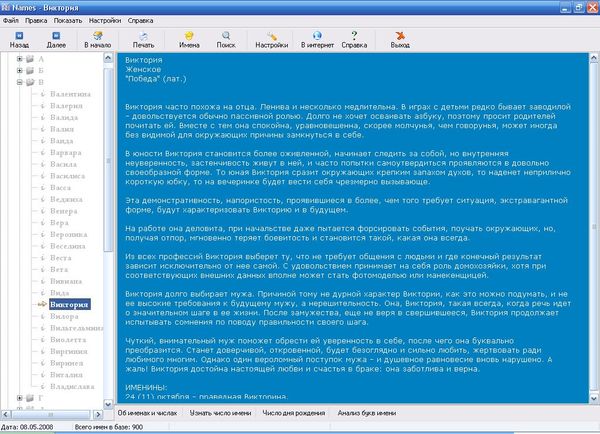Expand the Б folder in tree
The height and width of the screenshot is (434, 600).
point(20,71)
